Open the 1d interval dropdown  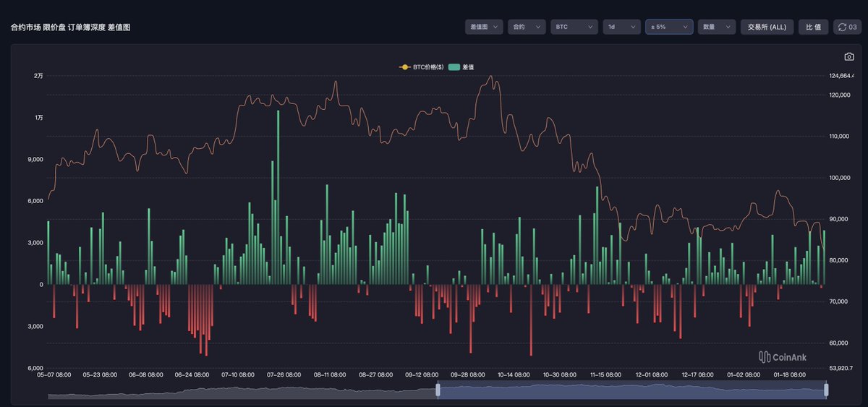tap(621, 27)
